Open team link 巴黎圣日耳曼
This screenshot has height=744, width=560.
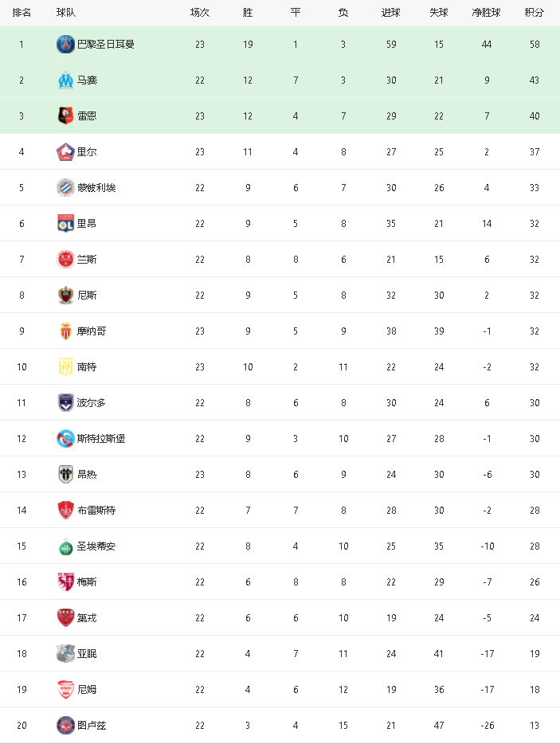pyautogui.click(x=105, y=45)
